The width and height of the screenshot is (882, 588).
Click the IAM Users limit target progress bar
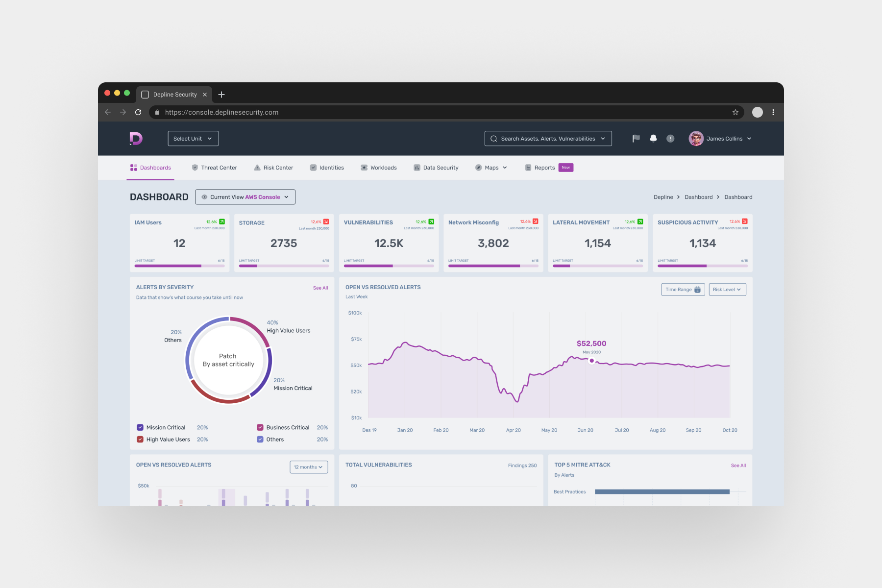point(179,266)
